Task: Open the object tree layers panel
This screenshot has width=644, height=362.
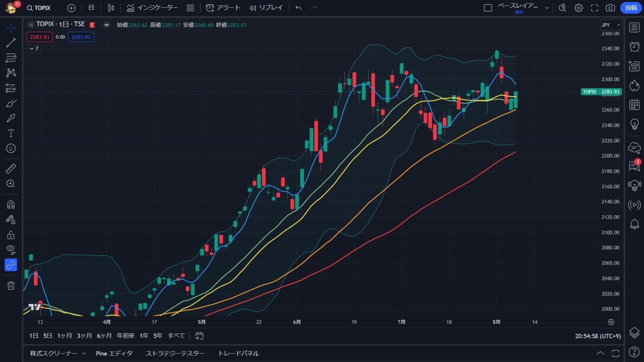Action: click(x=634, y=333)
